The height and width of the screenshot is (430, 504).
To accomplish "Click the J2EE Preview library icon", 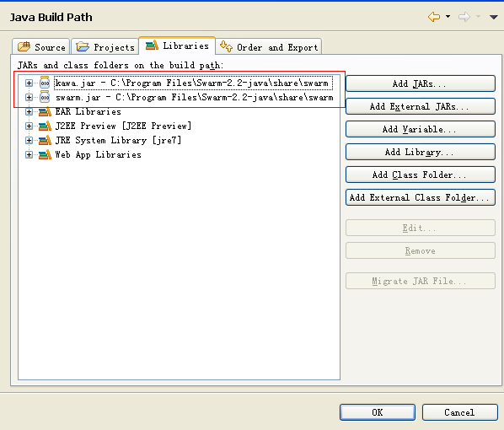I will click(45, 126).
